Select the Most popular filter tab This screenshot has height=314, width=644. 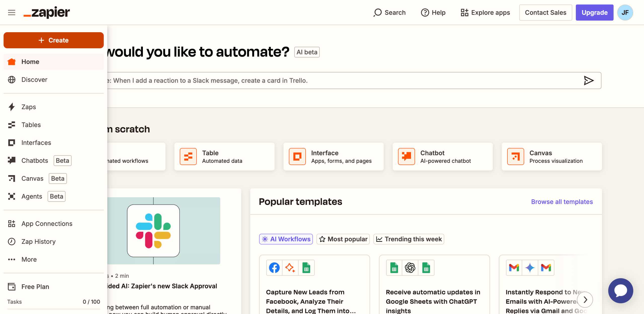pos(343,239)
